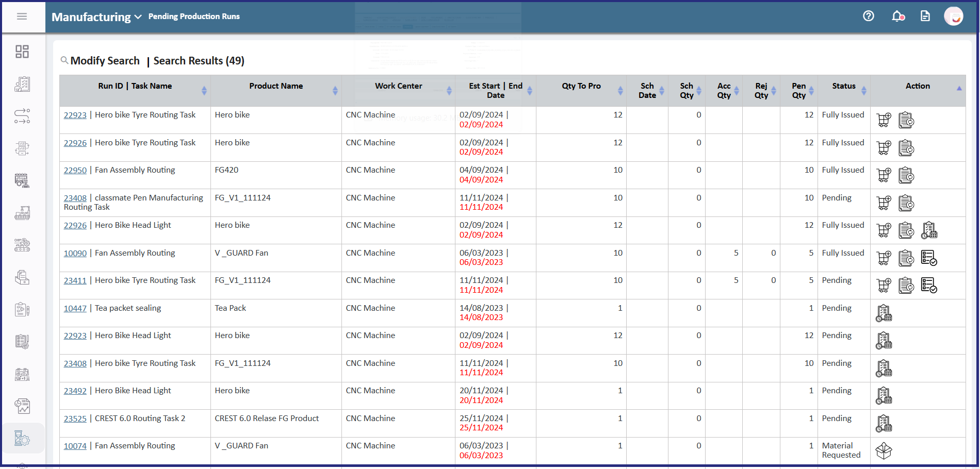The height and width of the screenshot is (469, 980).
Task: Open run 10090 link
Action: click(75, 253)
